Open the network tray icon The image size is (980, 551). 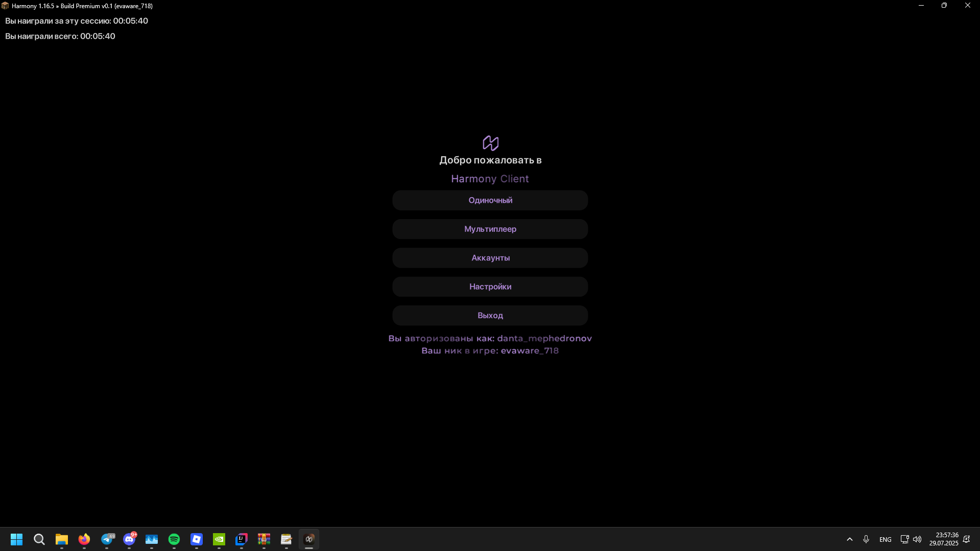[x=904, y=539]
